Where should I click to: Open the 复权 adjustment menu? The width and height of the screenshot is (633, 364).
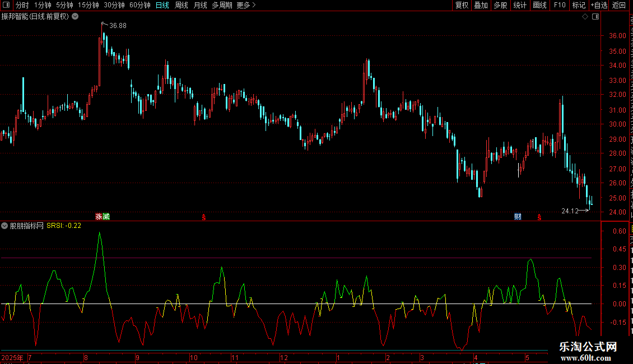point(462,5)
